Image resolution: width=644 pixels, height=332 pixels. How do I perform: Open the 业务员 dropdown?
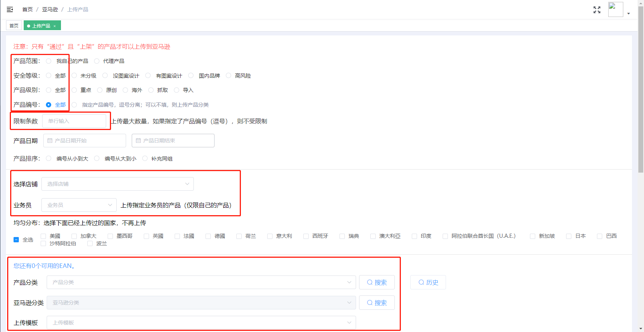[x=79, y=205]
